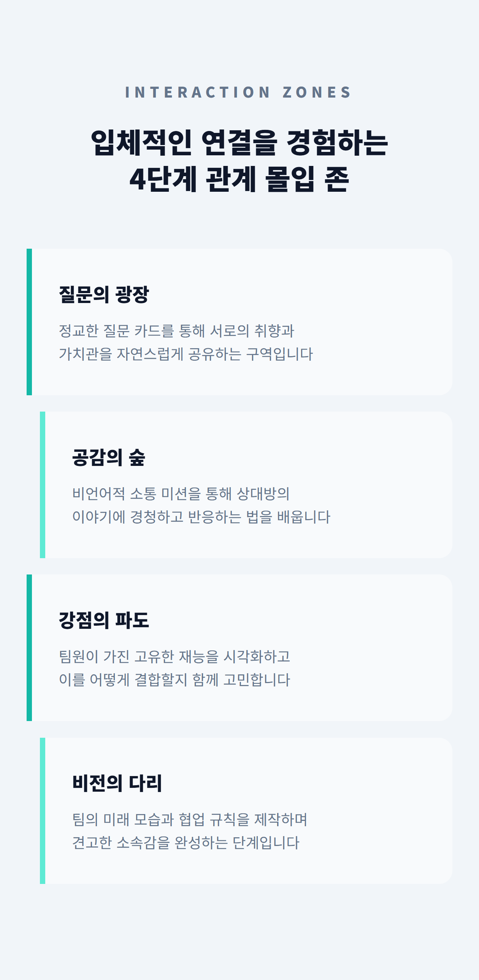The width and height of the screenshot is (479, 980).
Task: Click the word INTERACTION in the top label
Action: tap(197, 92)
